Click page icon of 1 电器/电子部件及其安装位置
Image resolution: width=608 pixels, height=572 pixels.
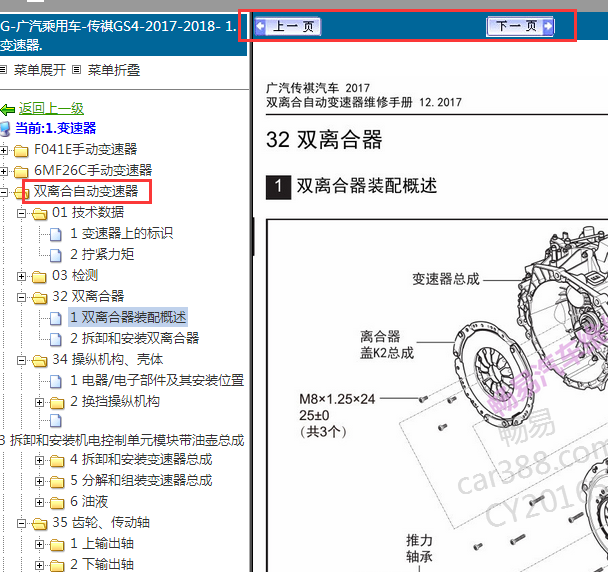click(56, 382)
